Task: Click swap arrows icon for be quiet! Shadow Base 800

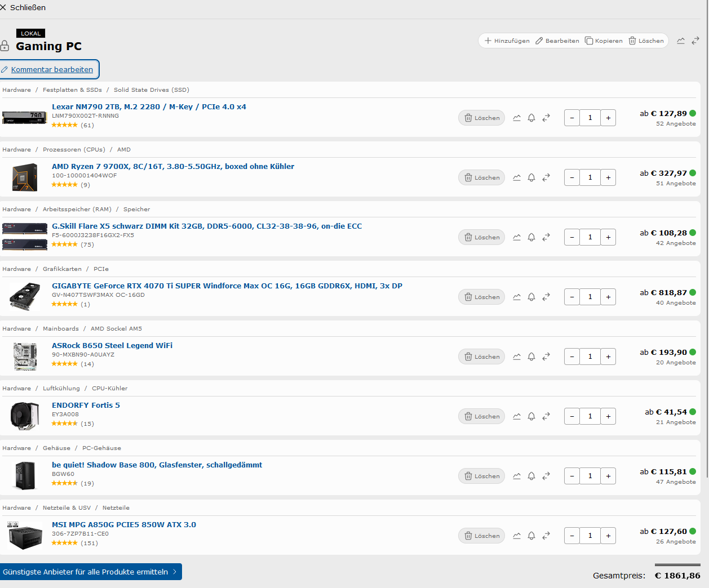Action: click(x=546, y=476)
